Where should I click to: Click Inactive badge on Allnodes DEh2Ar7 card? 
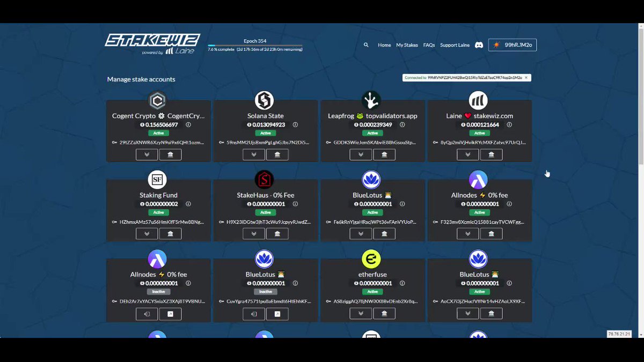pyautogui.click(x=158, y=292)
